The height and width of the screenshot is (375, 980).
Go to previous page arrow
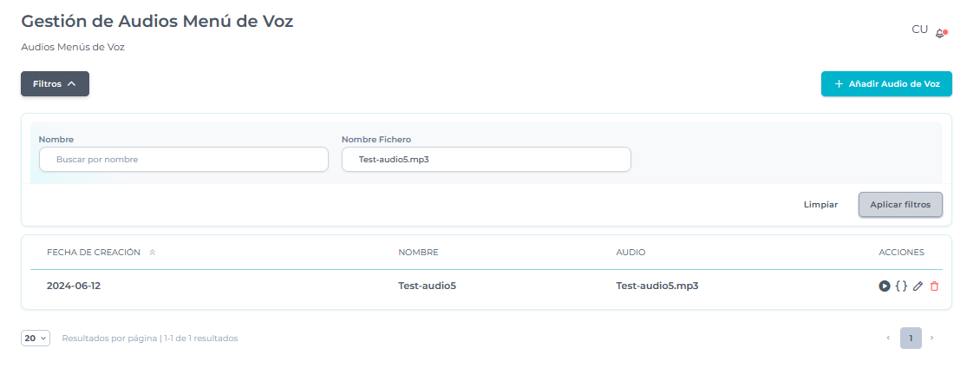pos(887,338)
